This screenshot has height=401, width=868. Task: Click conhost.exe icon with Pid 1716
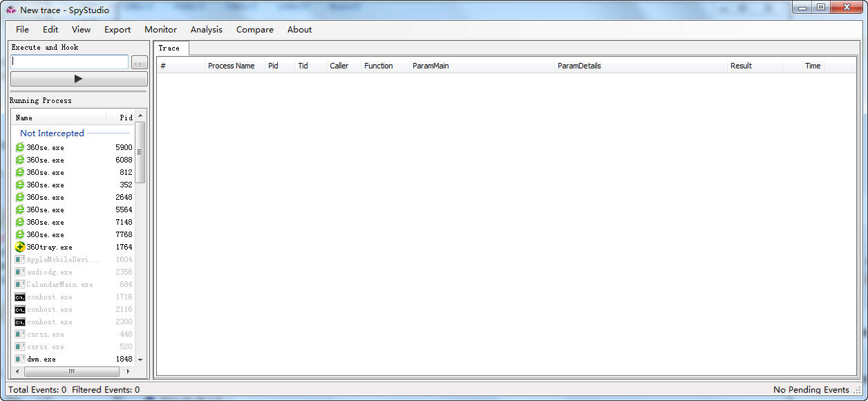coord(20,297)
